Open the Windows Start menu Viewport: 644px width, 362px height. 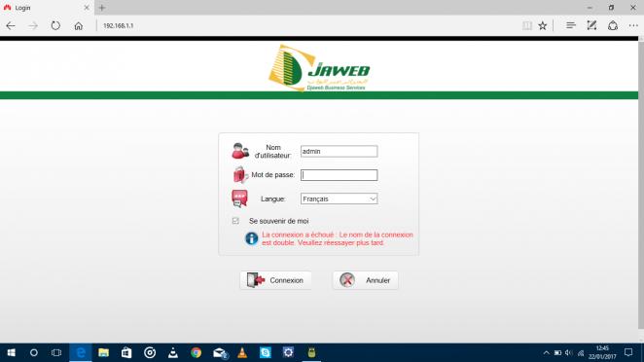point(11,352)
